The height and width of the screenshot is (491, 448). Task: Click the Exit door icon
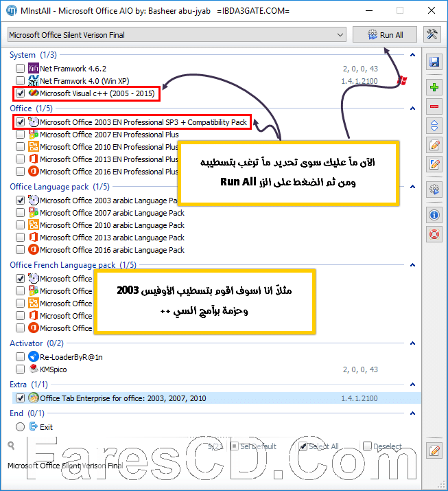(34, 427)
